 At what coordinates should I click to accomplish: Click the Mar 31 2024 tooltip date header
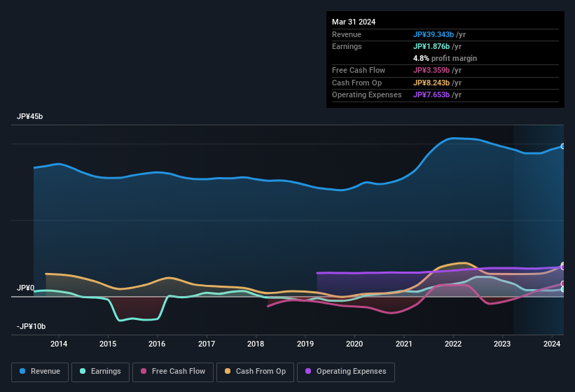coord(354,22)
